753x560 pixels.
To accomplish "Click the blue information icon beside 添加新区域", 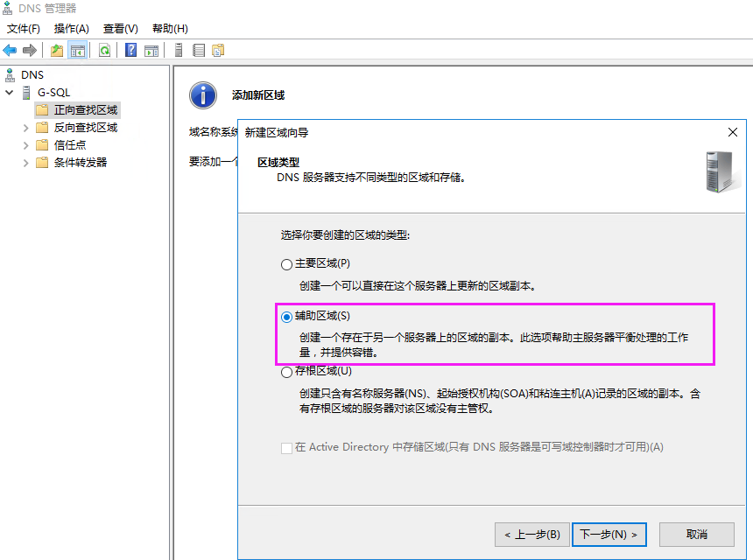I will (x=203, y=95).
